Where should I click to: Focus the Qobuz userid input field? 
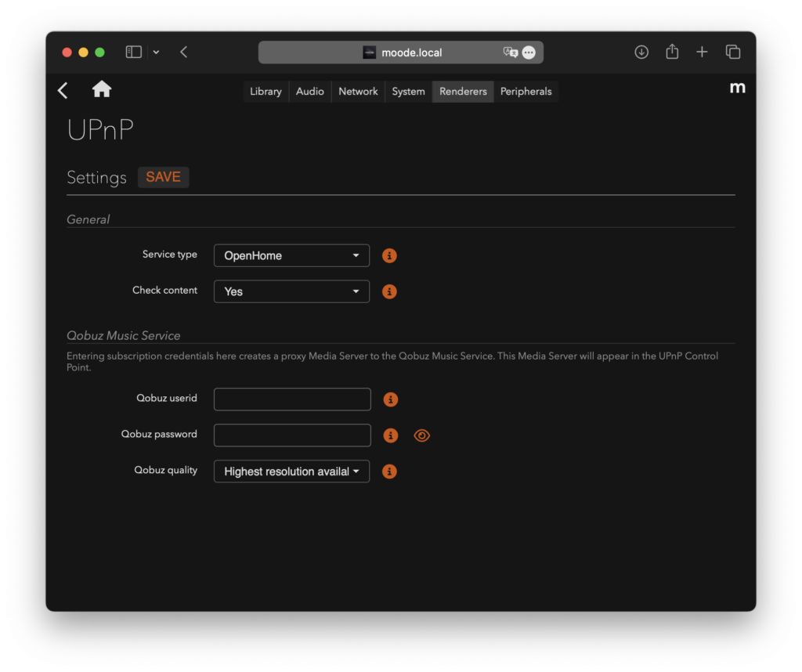[x=292, y=399]
